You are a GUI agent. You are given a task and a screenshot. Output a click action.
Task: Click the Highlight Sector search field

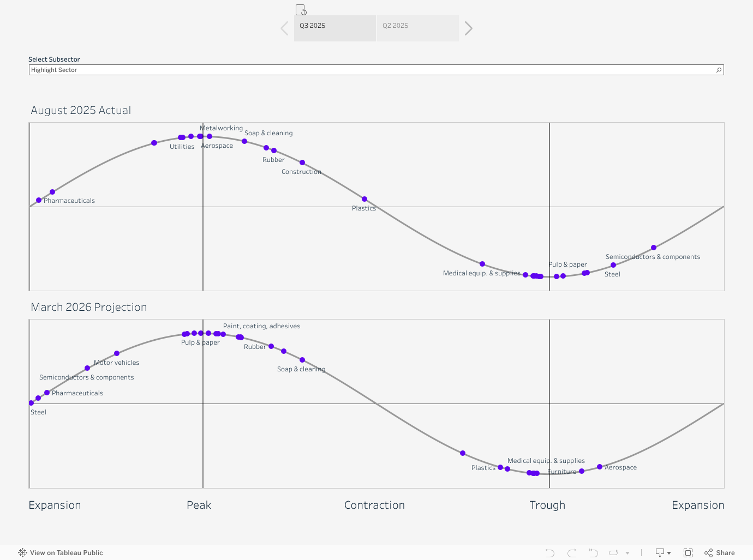click(371, 70)
